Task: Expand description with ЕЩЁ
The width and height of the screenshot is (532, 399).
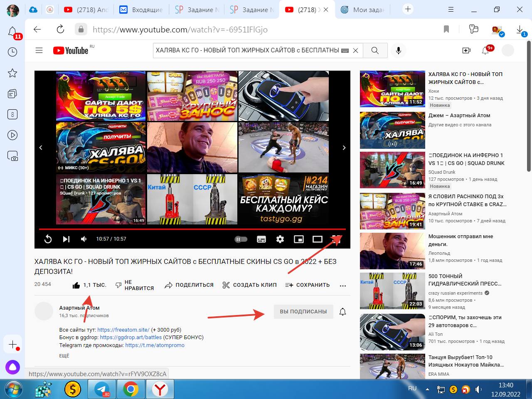Action: [x=64, y=356]
